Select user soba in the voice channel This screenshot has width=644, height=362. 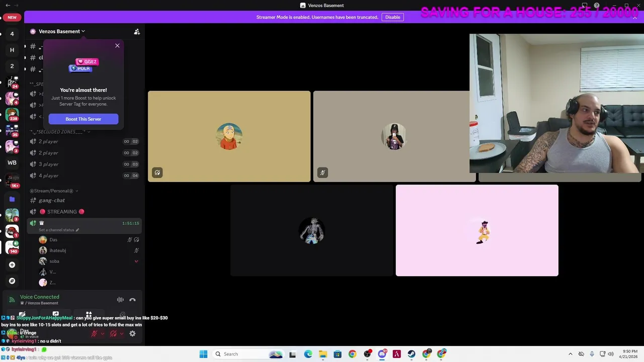point(89,261)
